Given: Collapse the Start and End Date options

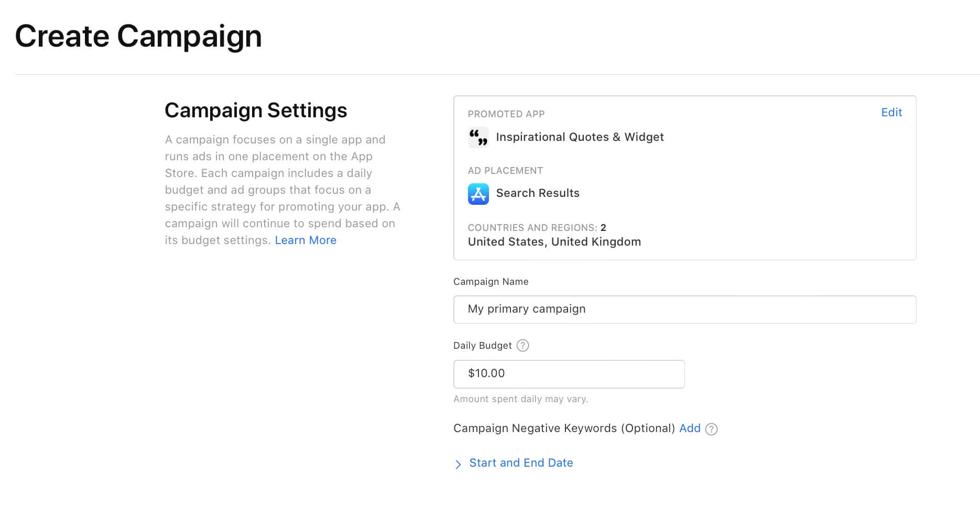Looking at the screenshot, I should tap(520, 463).
